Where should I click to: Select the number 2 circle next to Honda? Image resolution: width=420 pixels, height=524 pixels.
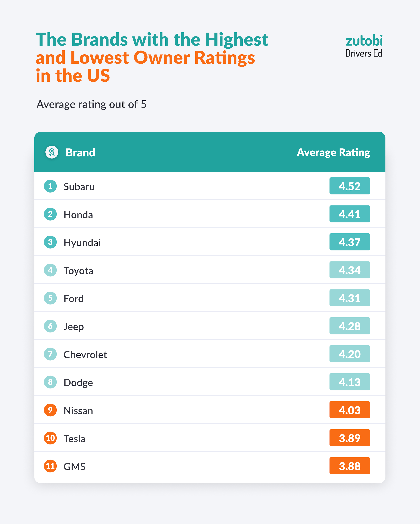click(x=50, y=214)
